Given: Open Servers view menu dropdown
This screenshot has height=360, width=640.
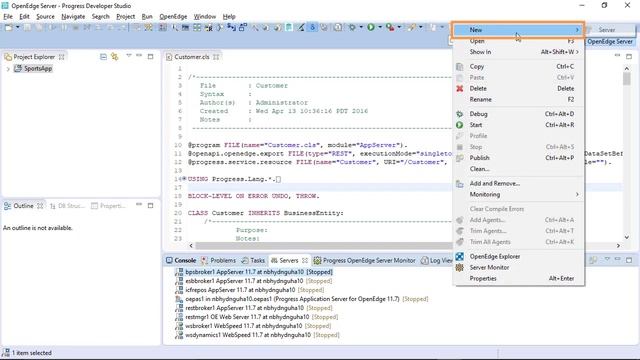Looking at the screenshot, I should click(607, 259).
